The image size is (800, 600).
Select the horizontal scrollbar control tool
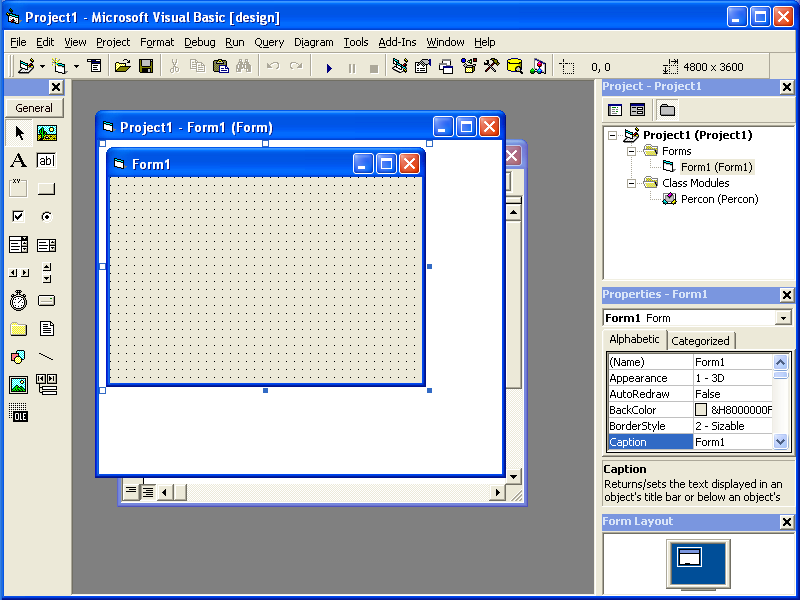pyautogui.click(x=19, y=273)
